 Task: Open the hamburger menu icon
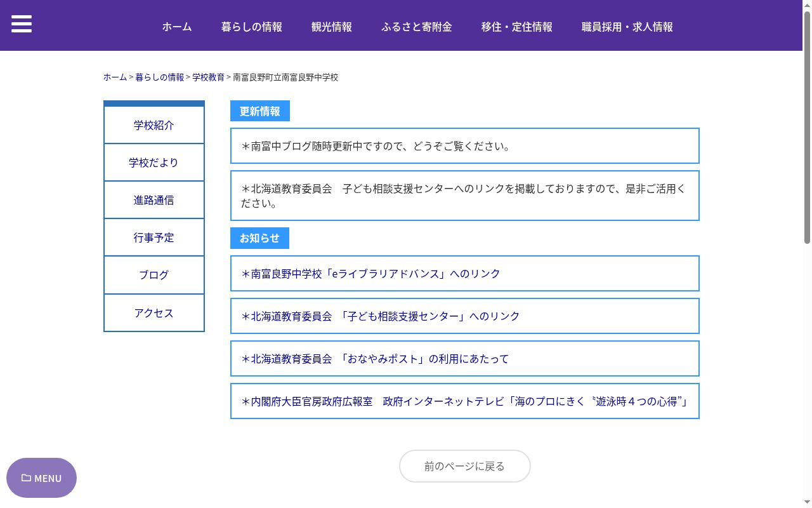22,24
